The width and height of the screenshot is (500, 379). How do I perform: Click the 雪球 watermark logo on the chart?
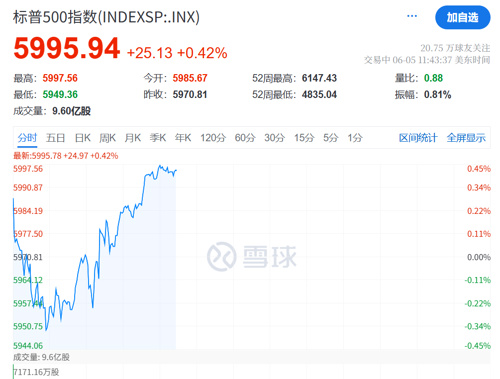252,257
